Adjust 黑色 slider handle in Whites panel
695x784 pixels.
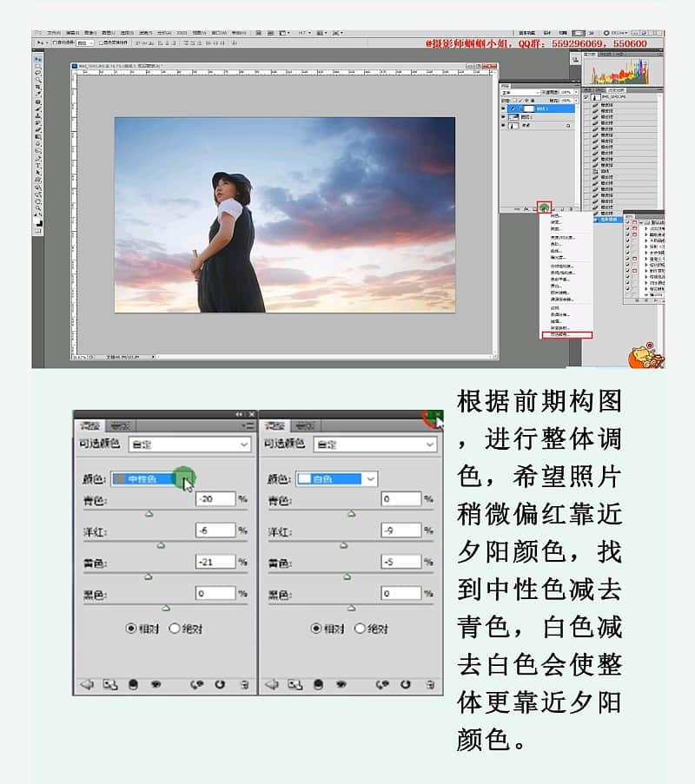click(352, 608)
